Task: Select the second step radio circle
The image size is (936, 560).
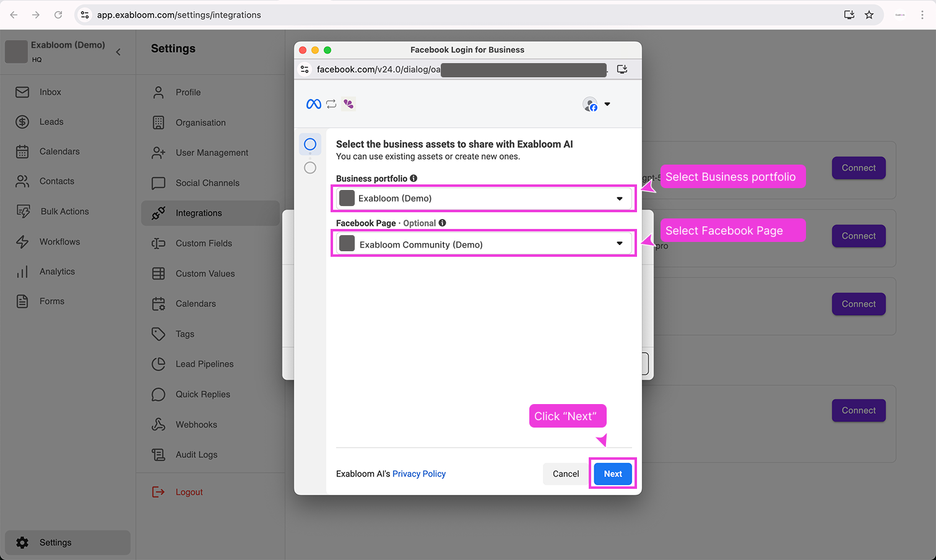Action: pyautogui.click(x=310, y=168)
